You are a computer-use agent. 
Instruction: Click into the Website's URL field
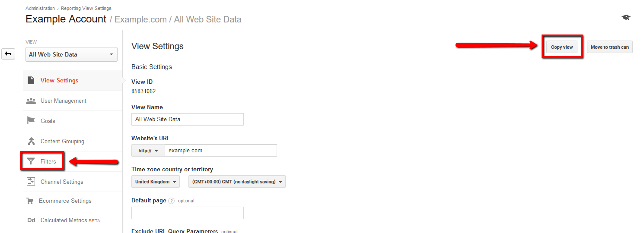click(x=220, y=151)
